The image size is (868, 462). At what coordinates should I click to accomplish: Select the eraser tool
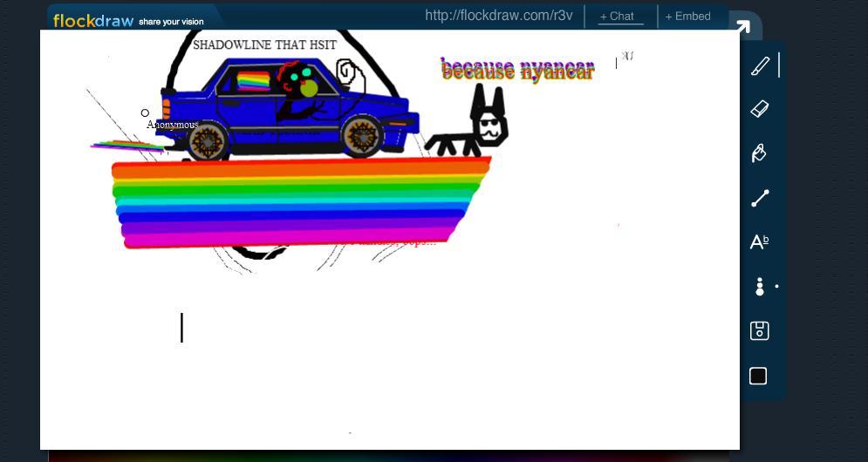[759, 109]
